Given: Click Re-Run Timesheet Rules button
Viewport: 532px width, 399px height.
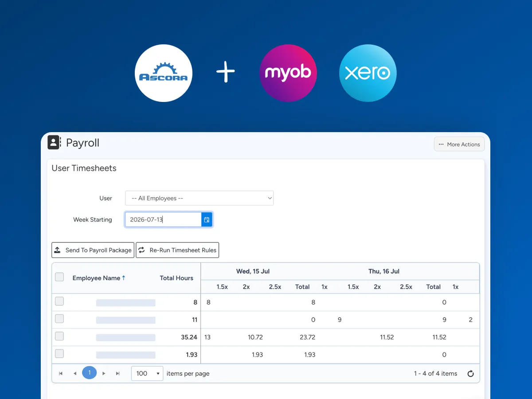Looking at the screenshot, I should 177,250.
